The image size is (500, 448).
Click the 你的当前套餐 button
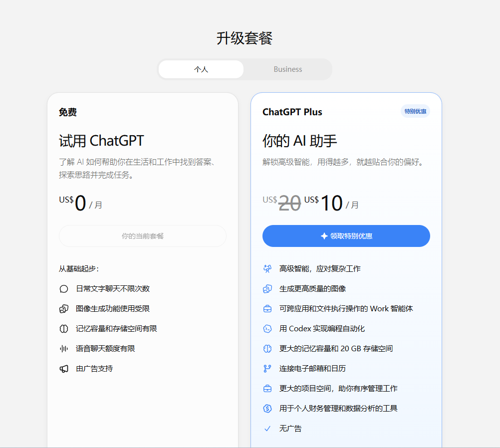point(143,236)
